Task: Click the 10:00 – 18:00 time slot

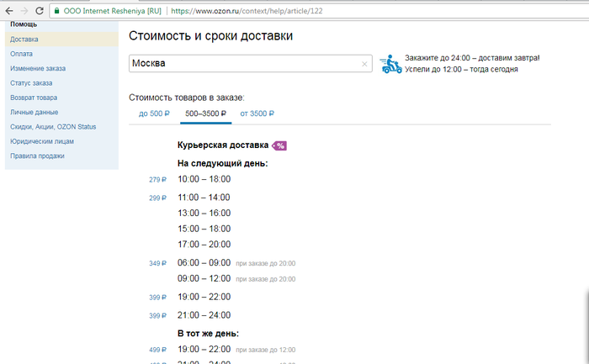Action: point(204,179)
